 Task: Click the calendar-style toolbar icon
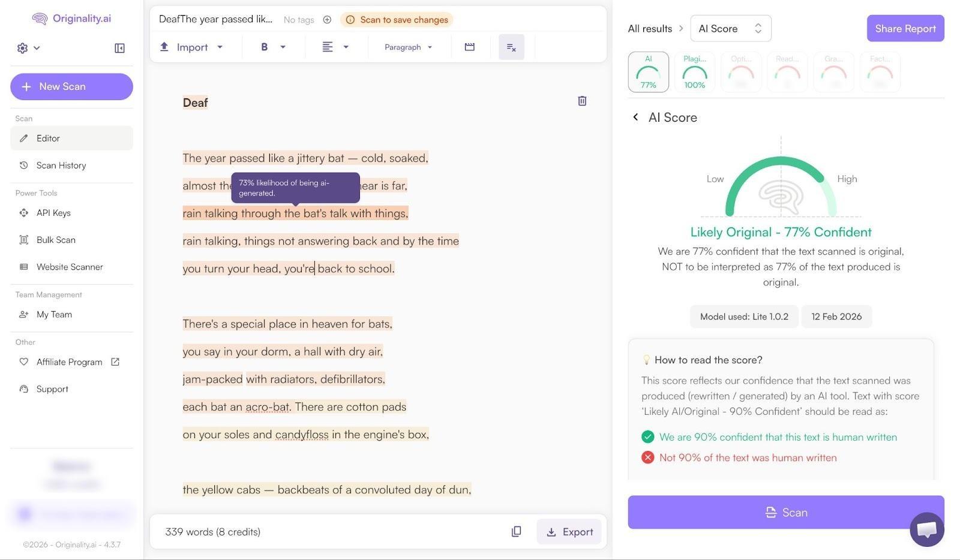click(469, 47)
